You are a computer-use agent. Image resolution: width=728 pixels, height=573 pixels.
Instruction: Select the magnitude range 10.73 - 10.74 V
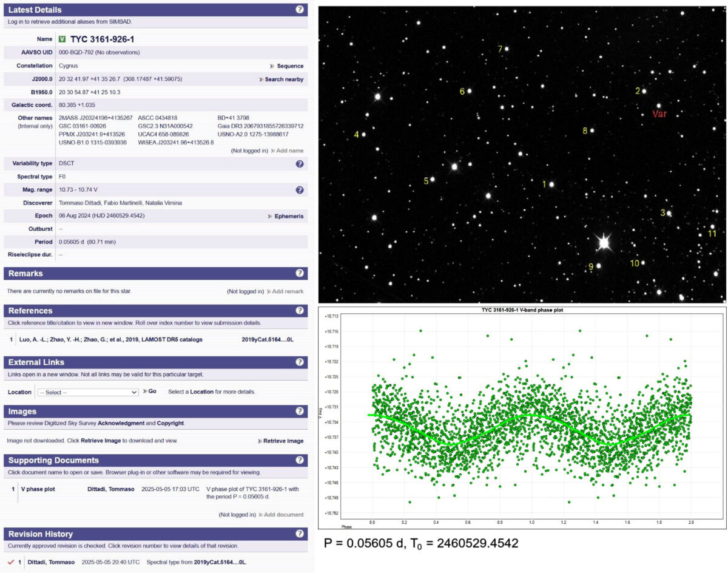[78, 190]
